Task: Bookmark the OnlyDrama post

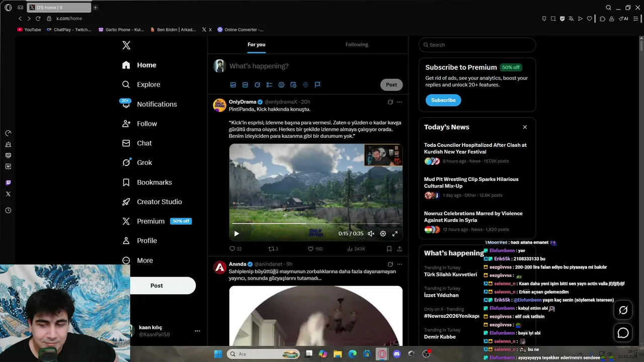Action: [389, 249]
